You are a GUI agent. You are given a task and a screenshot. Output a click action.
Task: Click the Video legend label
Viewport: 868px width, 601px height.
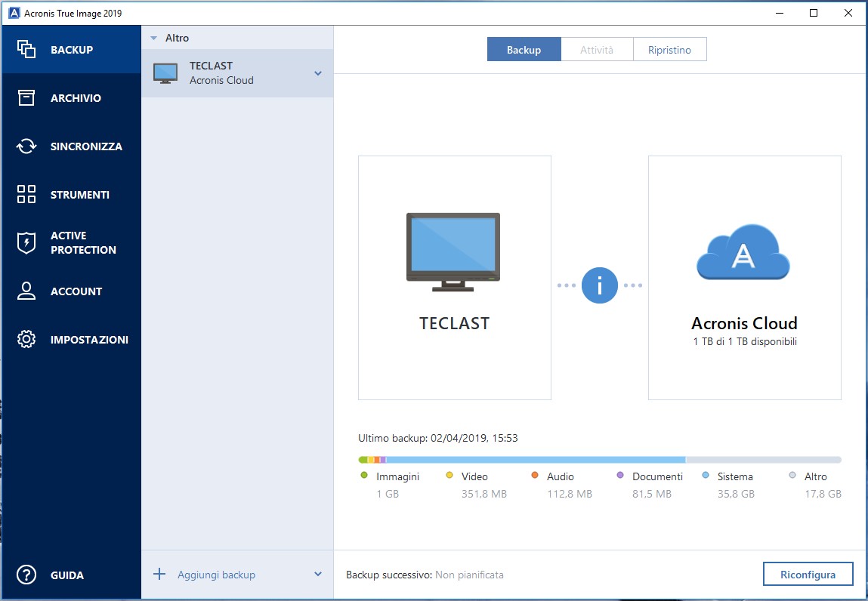[474, 476]
